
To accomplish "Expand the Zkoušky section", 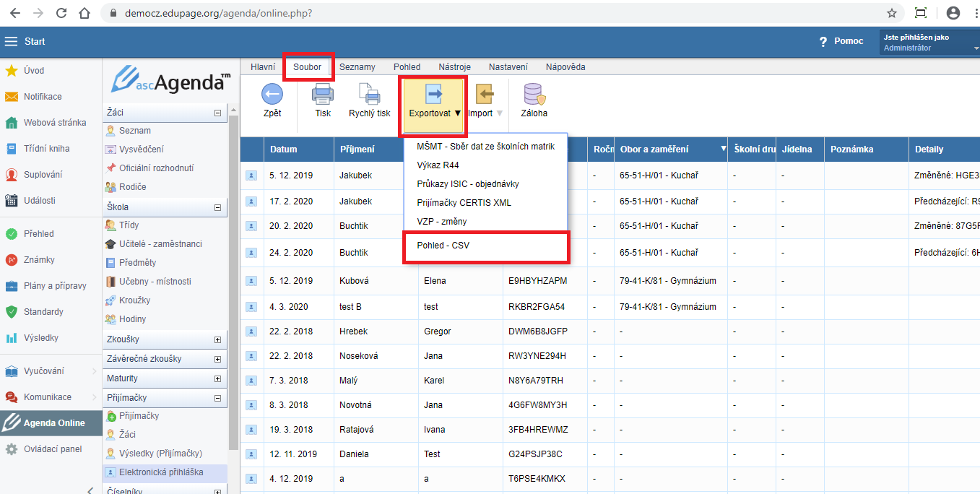I will pyautogui.click(x=217, y=339).
